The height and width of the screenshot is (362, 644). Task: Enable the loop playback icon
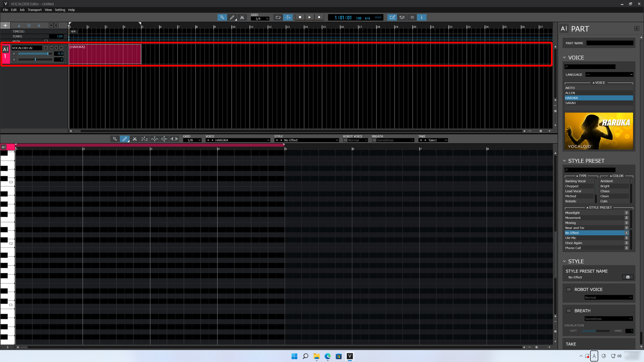(x=278, y=17)
